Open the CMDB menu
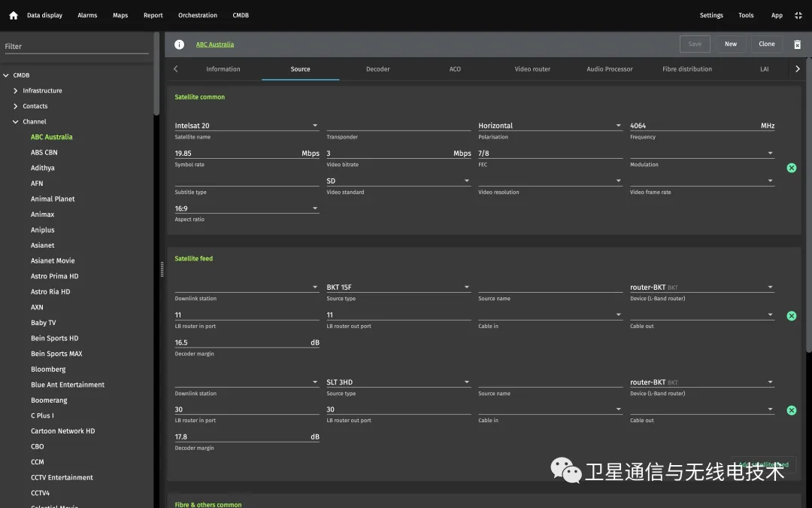 pos(241,16)
